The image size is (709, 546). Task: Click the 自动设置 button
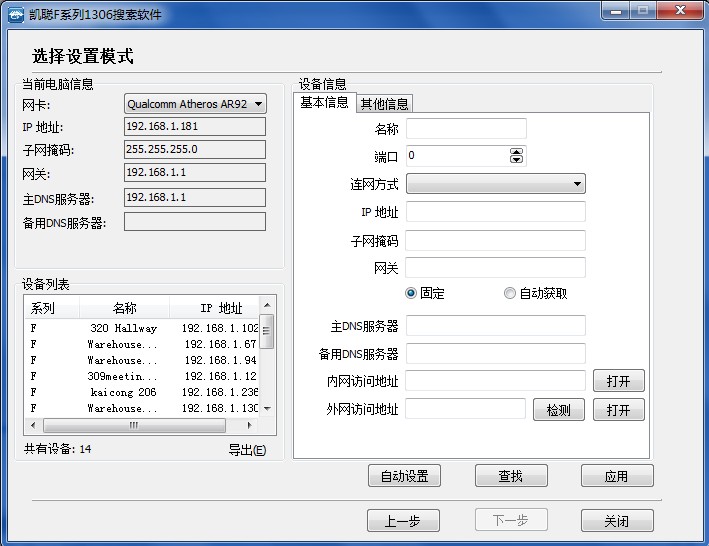(x=404, y=476)
